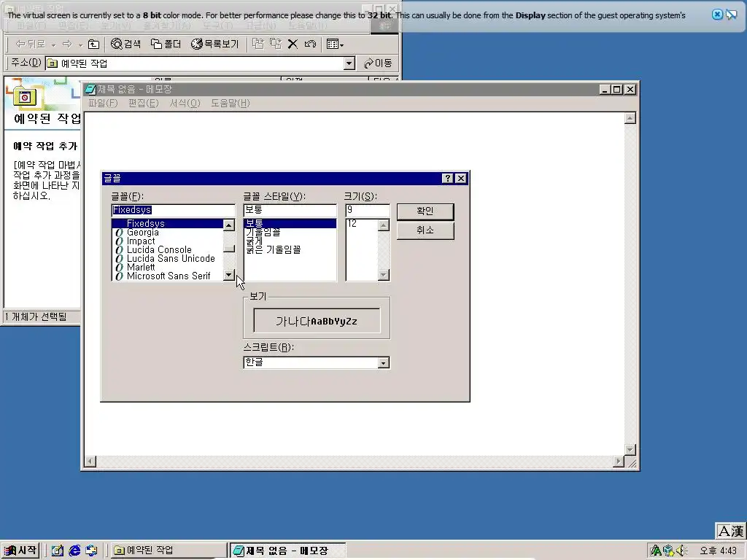Click the Notepad horizontal scroll left arrow
The width and height of the screenshot is (747, 560).
pos(90,462)
